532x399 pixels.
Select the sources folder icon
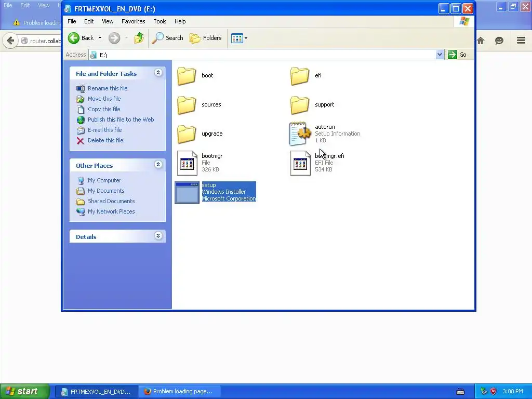pyautogui.click(x=187, y=104)
